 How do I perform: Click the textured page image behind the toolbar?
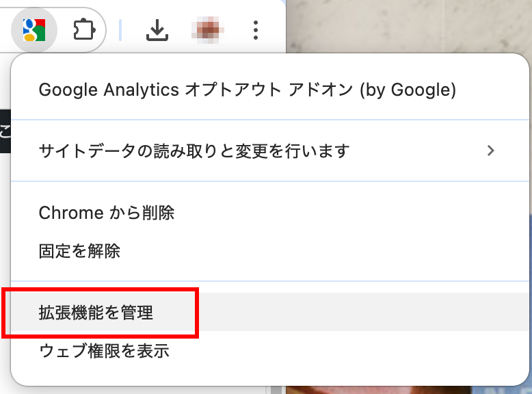[410, 24]
